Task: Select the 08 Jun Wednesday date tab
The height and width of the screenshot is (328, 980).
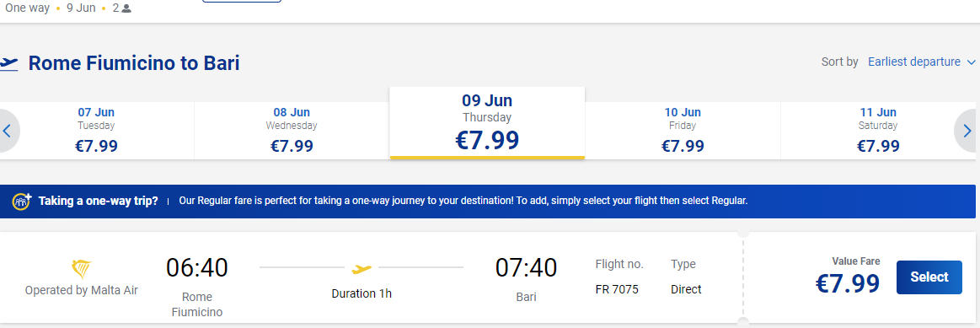Action: click(292, 131)
